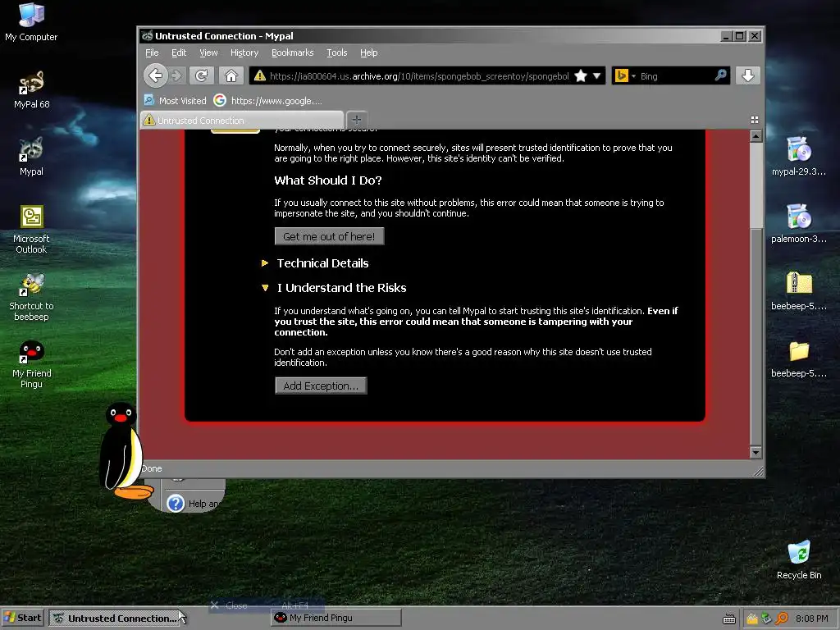
Task: Open the Home page icon
Action: [231, 76]
